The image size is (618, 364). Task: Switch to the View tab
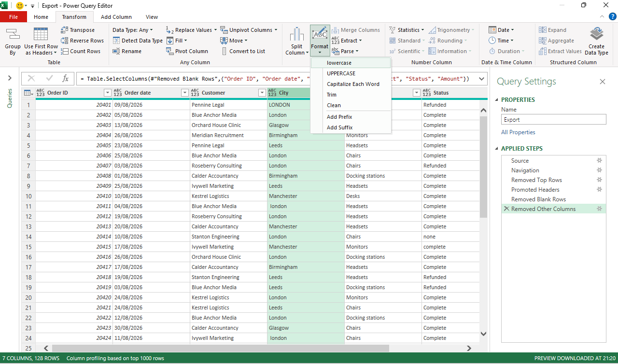(152, 17)
